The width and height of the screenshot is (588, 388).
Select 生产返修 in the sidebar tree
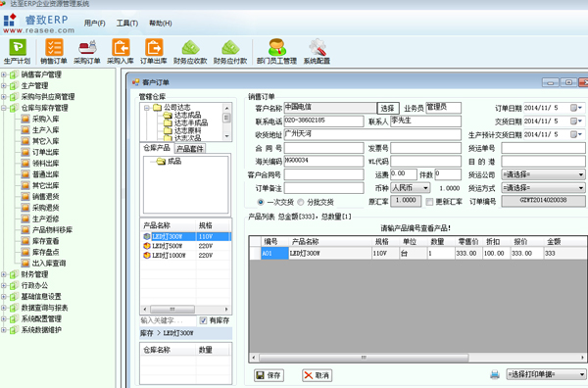pyautogui.click(x=45, y=218)
